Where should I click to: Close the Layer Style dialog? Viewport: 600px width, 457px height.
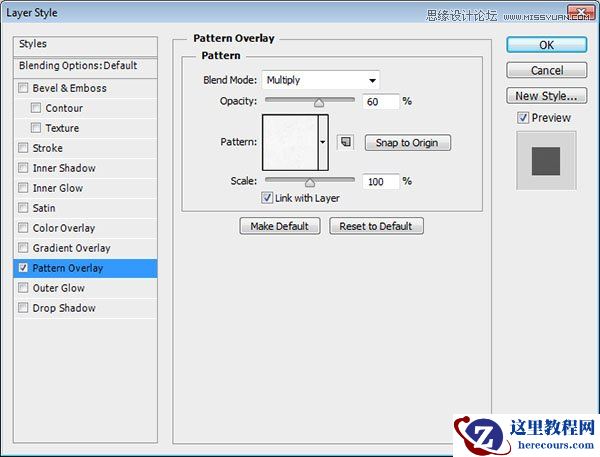580,13
